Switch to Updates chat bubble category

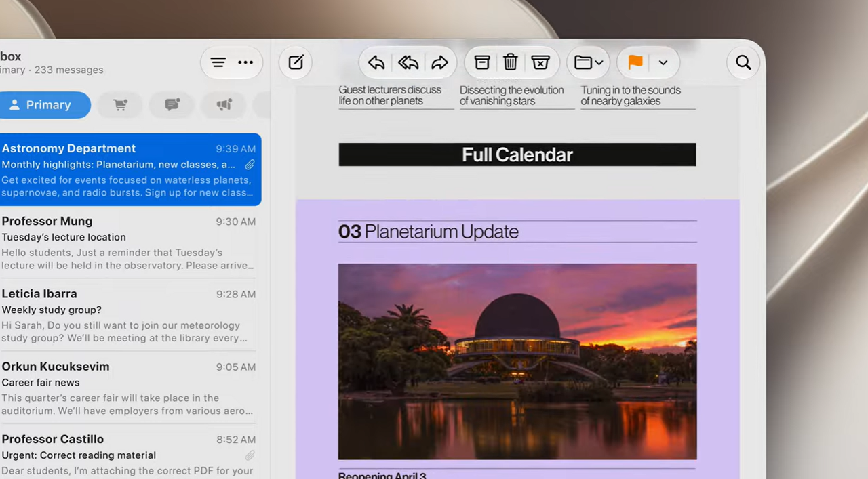(172, 105)
